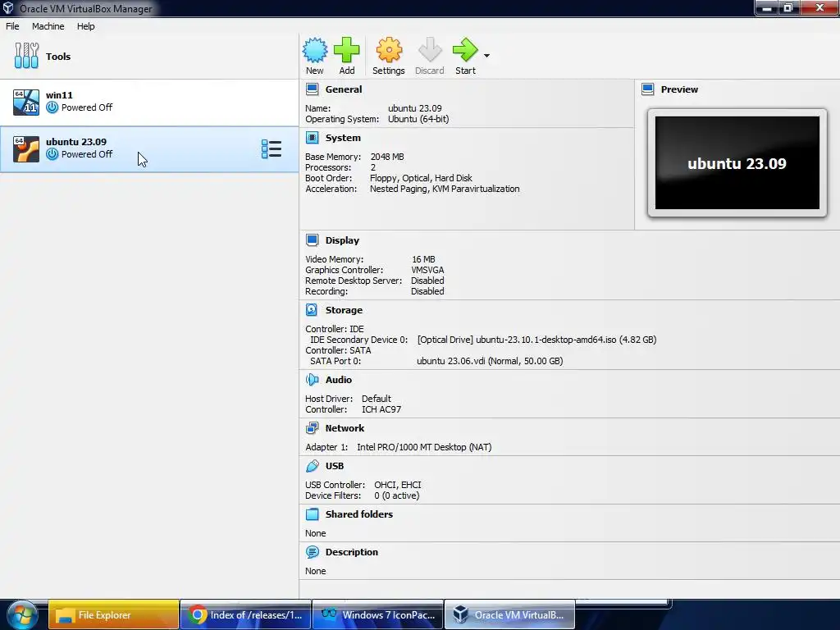Click the General section icon

(x=313, y=89)
